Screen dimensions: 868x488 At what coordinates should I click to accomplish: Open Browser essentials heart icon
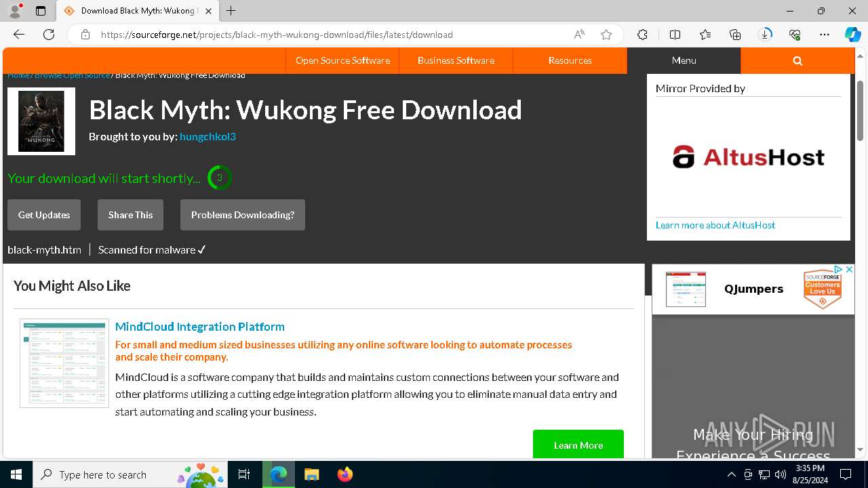click(x=795, y=35)
